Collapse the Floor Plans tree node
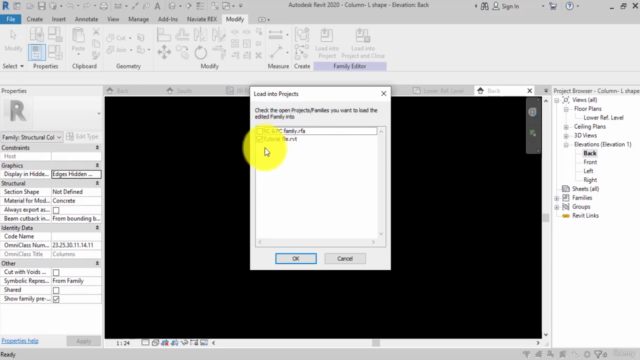This screenshot has height=360, width=640. click(x=566, y=109)
